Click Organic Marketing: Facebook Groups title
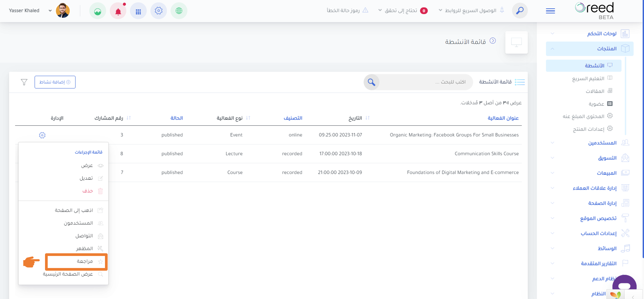Screen dimensions: 644x299 [x=454, y=135]
